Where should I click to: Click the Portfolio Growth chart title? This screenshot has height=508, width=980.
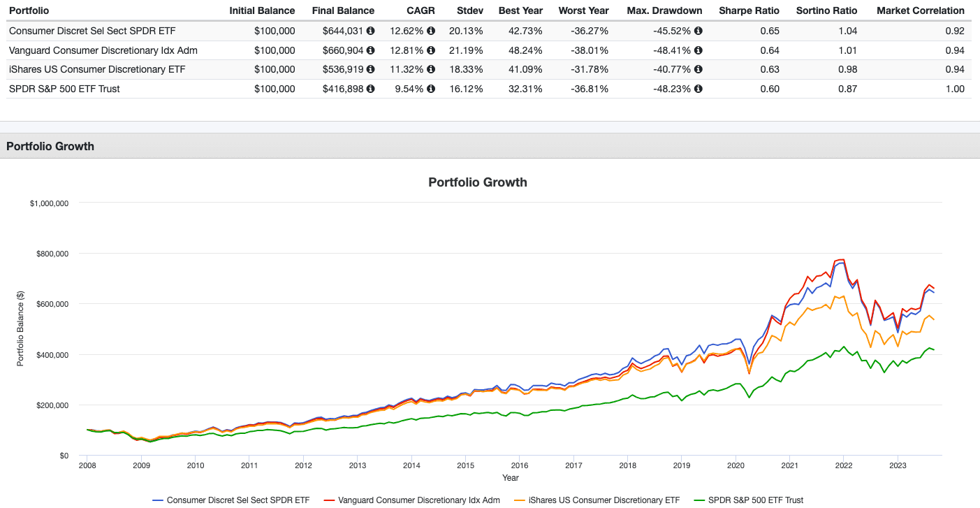(477, 182)
